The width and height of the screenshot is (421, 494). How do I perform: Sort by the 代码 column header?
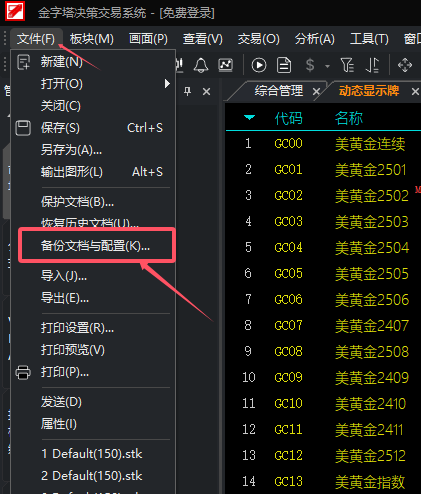288,118
